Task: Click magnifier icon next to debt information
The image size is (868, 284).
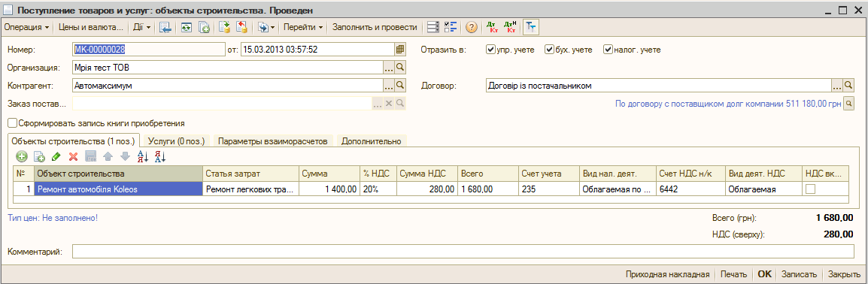Action: pyautogui.click(x=848, y=104)
